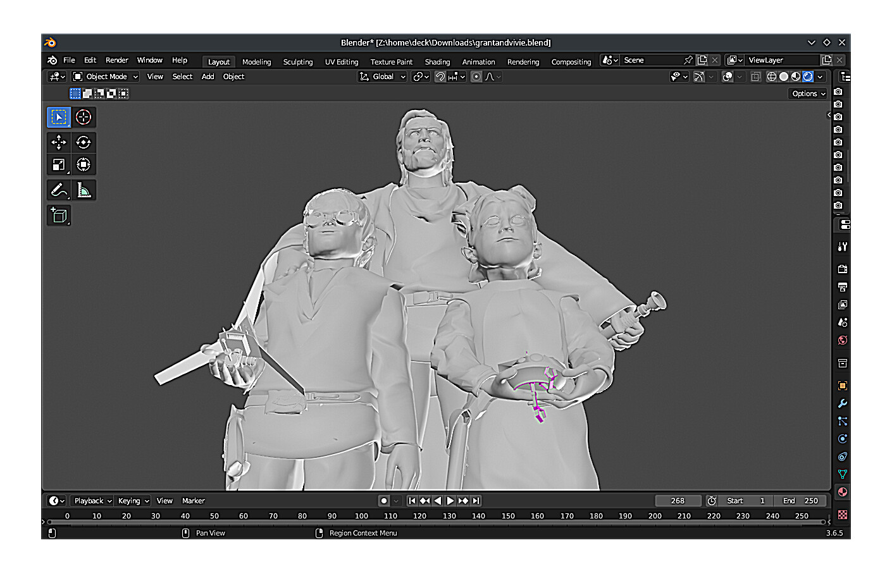Expand the object visibility filter dropdown
This screenshot has width=892, height=588.
click(679, 77)
